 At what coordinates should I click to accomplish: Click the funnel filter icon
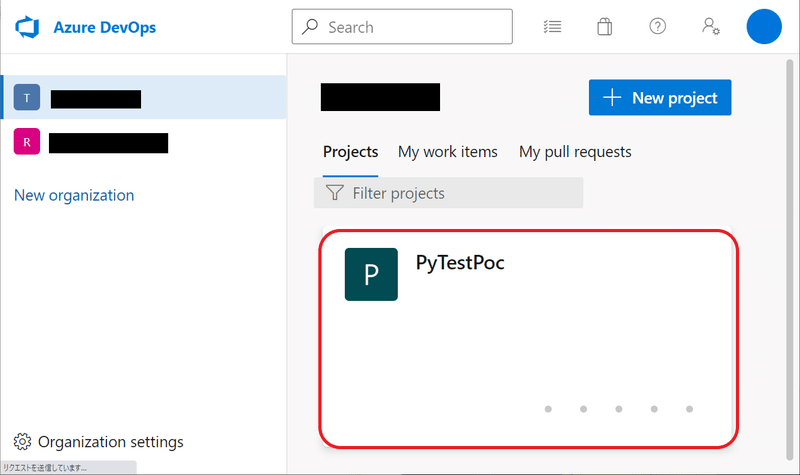335,193
